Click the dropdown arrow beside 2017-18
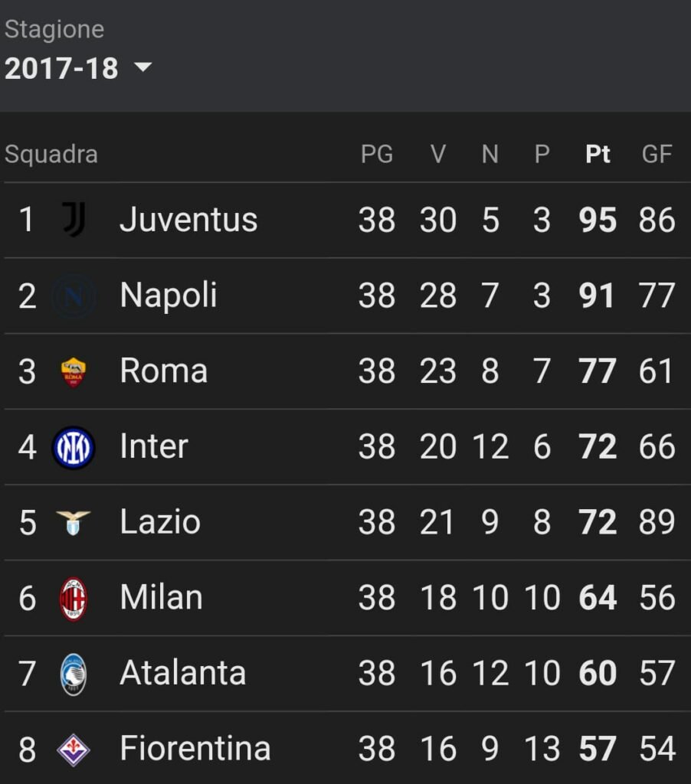 [x=143, y=67]
